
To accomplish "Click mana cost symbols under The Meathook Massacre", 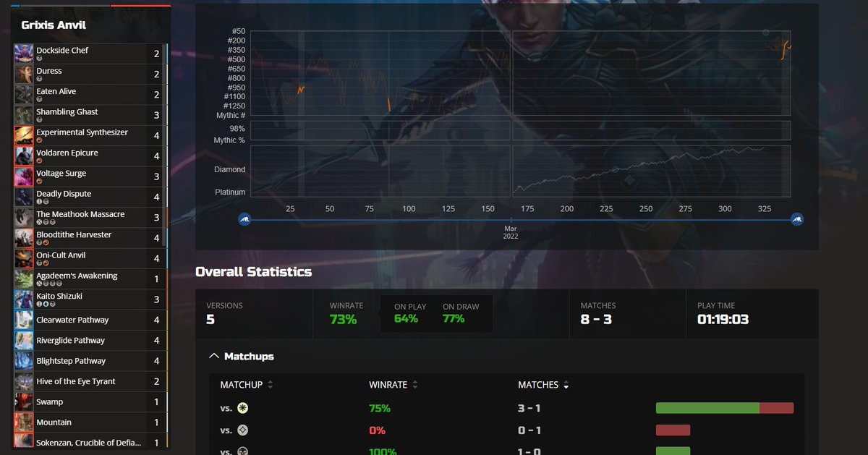I will tap(46, 223).
